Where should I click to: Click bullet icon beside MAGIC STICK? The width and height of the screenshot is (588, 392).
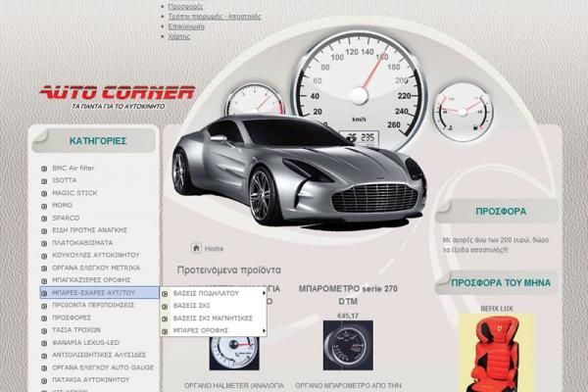click(44, 194)
